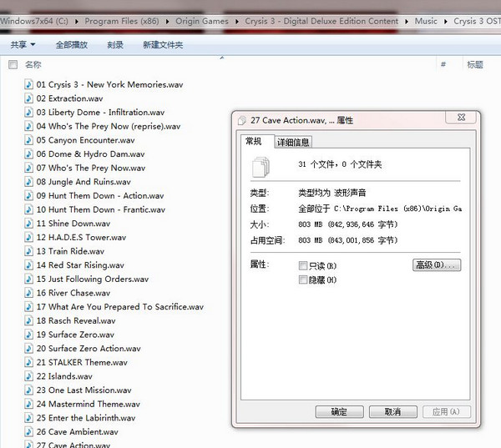Click multiple-files icon in properties dialog

click(x=261, y=167)
